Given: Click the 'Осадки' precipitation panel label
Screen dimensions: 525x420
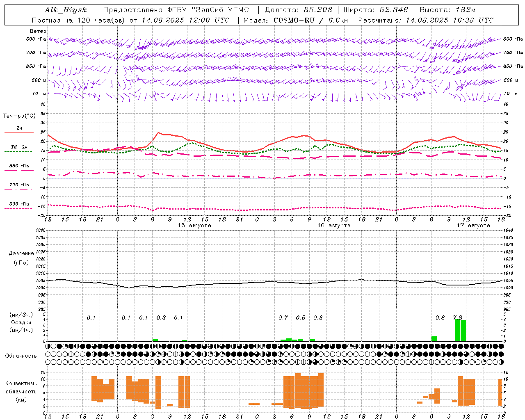Looking at the screenshot, I should 21,322.
